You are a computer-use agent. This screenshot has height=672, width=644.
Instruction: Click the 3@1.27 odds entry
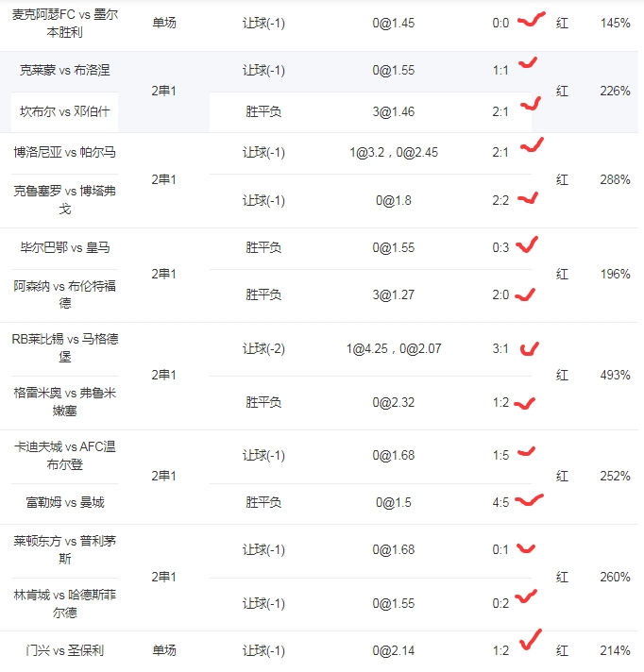[394, 295]
